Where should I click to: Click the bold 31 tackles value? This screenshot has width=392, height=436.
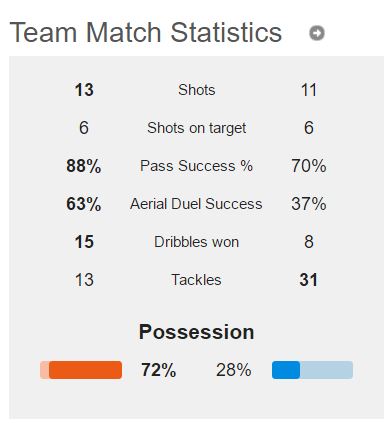(x=309, y=280)
